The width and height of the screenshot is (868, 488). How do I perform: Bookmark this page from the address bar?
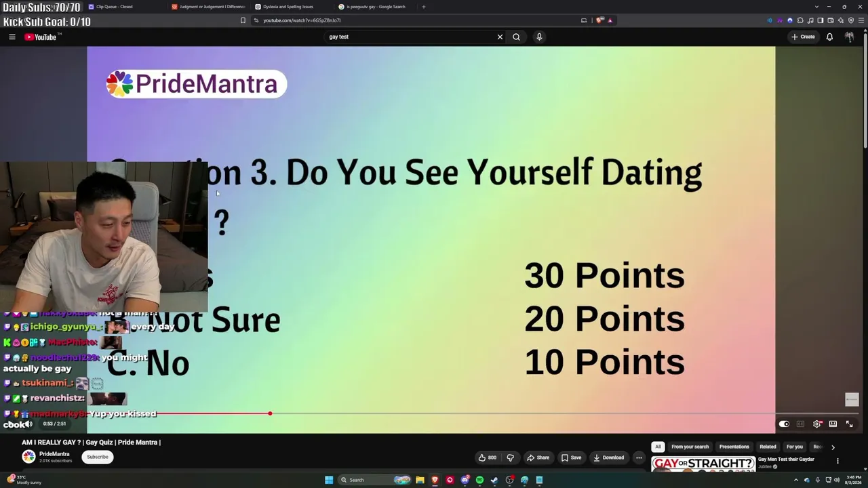click(243, 20)
